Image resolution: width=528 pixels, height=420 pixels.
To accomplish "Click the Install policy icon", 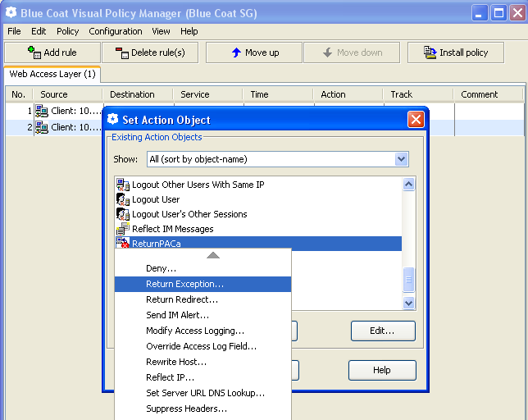I will [430, 52].
